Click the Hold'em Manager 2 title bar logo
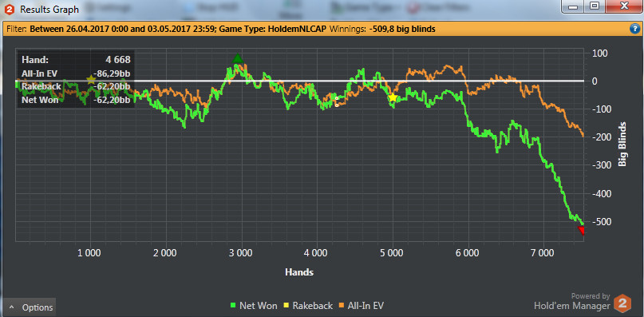 point(10,9)
